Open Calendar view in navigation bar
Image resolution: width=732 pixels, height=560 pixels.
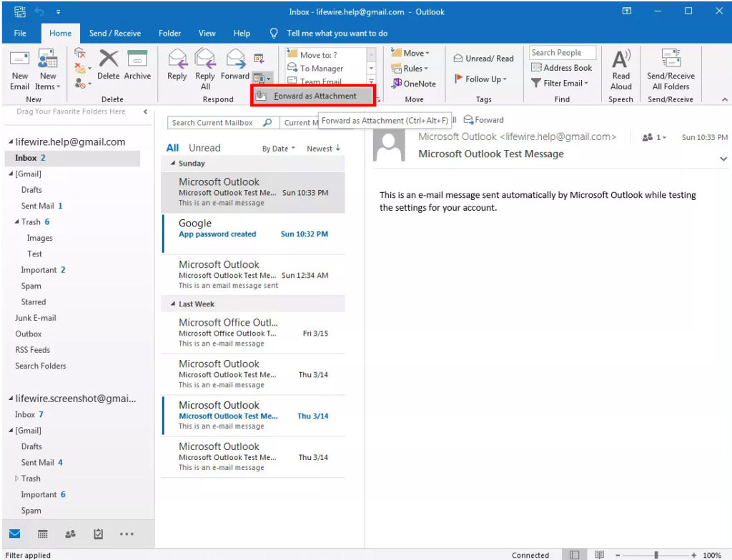(x=42, y=534)
